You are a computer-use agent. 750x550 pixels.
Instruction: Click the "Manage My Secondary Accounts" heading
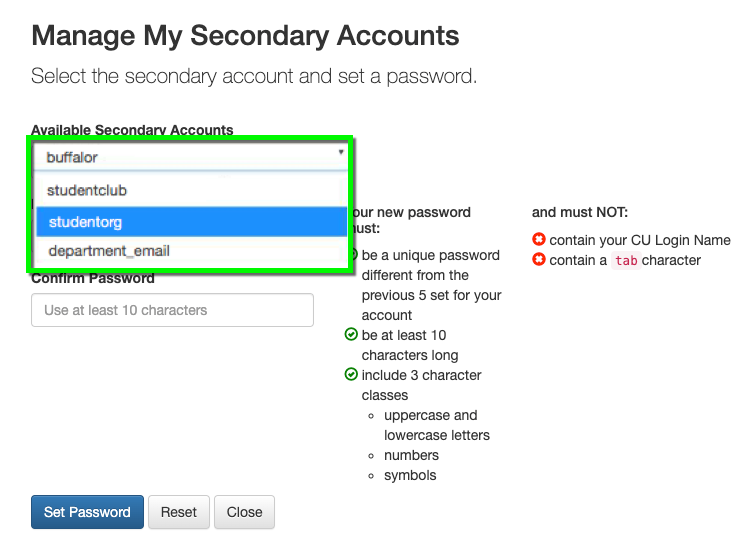pos(245,37)
